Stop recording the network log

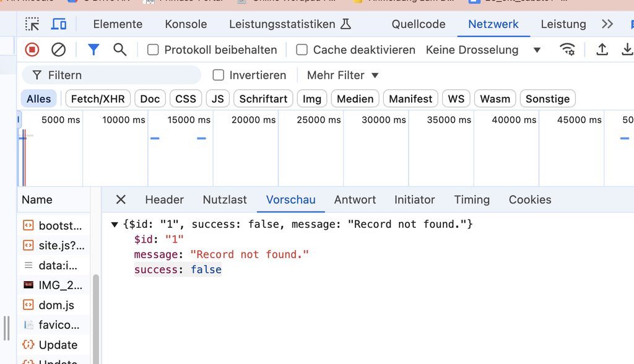click(32, 50)
